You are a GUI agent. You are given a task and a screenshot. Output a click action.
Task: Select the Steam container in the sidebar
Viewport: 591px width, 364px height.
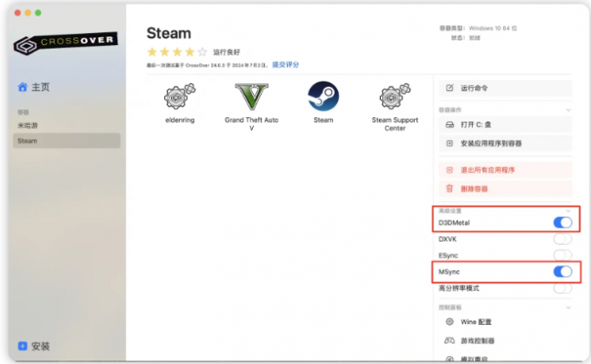point(66,141)
